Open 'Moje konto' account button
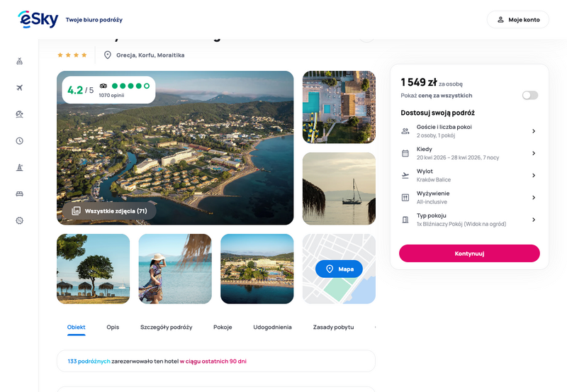This screenshot has width=567, height=392. coord(517,20)
